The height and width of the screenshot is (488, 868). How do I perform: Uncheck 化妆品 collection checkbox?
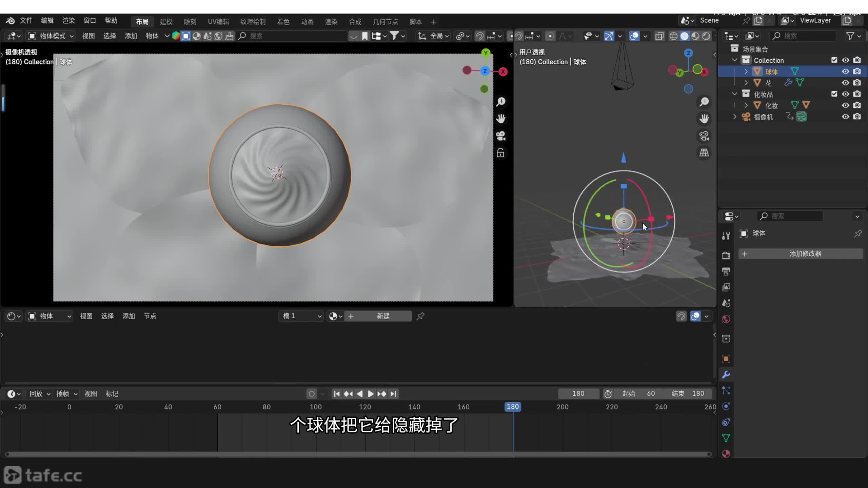(x=834, y=94)
